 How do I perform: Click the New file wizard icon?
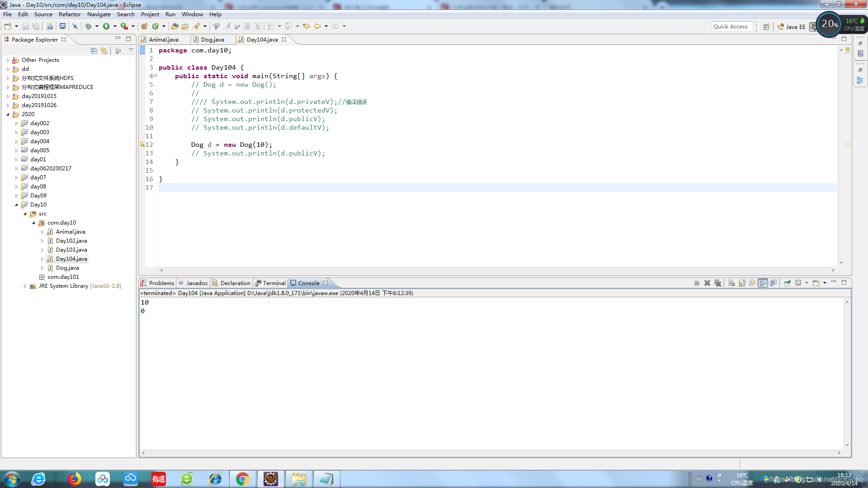8,26
